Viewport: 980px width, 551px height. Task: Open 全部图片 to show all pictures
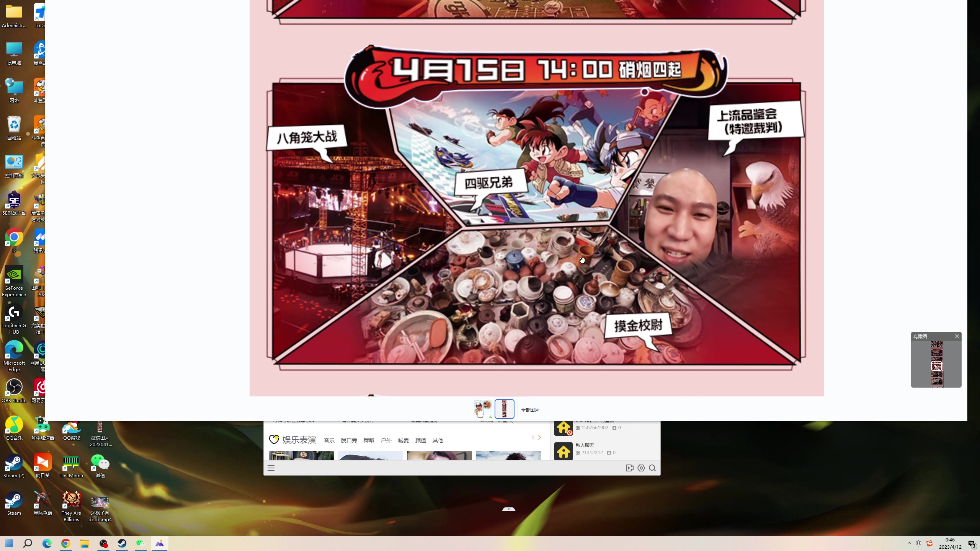[x=530, y=410]
